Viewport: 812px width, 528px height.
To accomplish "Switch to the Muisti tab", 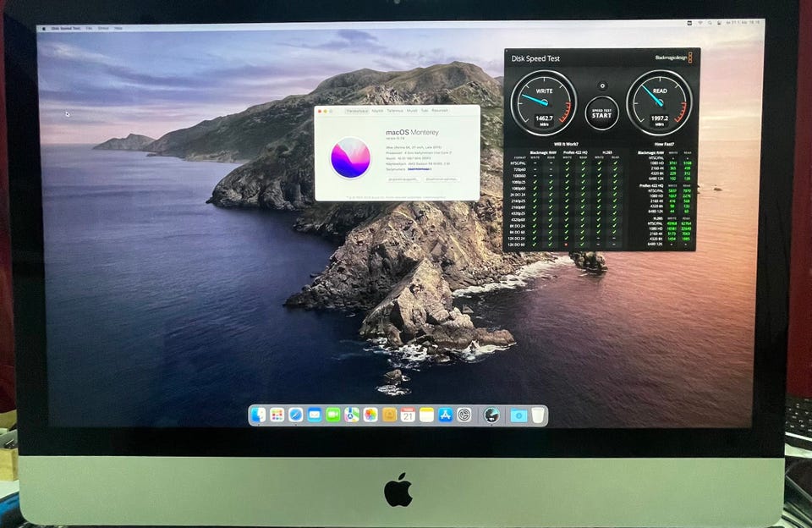I will [x=412, y=111].
